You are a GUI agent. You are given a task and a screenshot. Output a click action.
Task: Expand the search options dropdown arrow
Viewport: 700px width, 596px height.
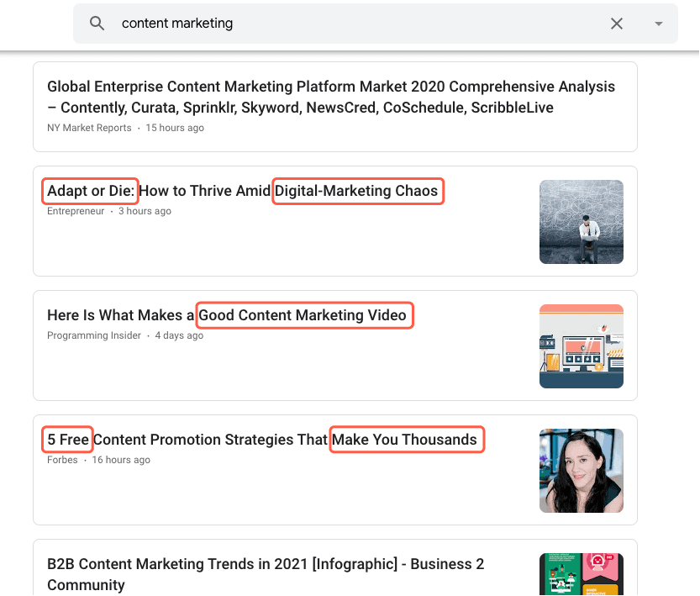point(658,24)
